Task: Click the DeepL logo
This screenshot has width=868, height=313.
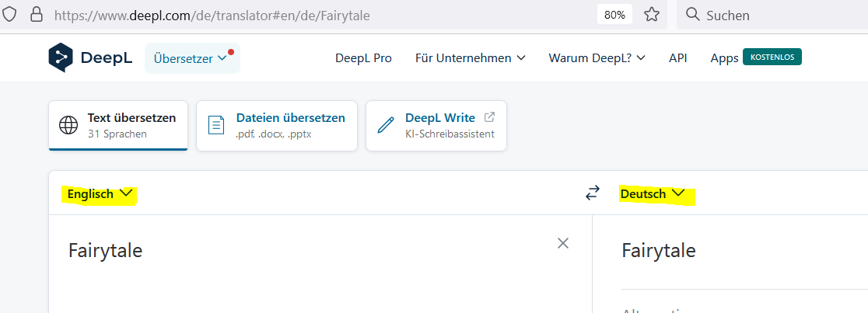Action: point(90,57)
